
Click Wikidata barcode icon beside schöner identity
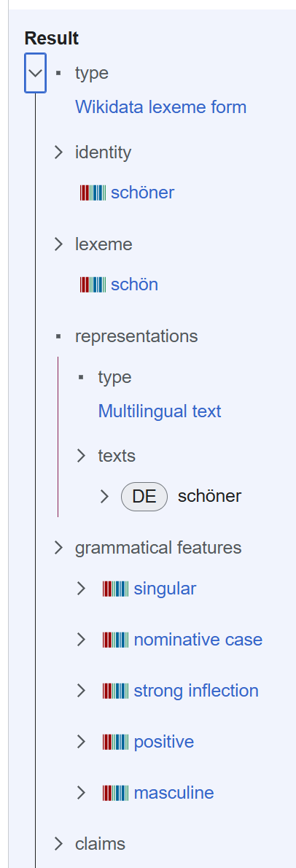click(x=93, y=193)
